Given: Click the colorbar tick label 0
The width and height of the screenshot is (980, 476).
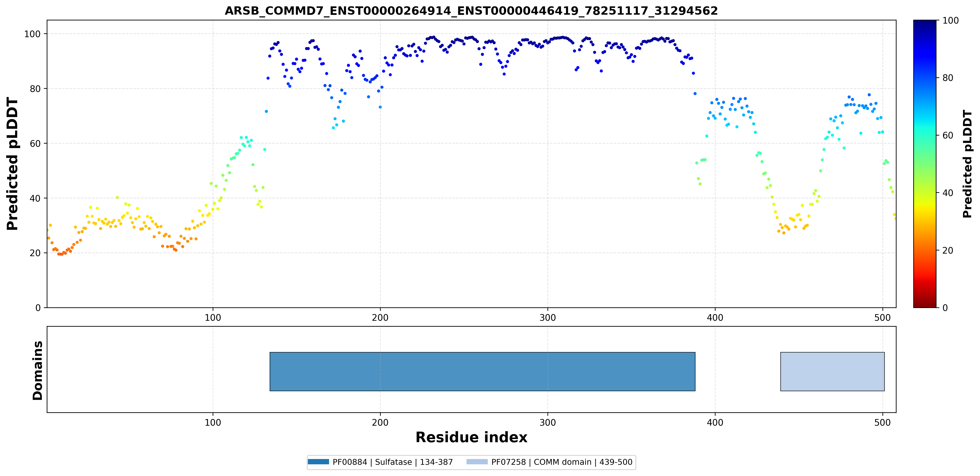Looking at the screenshot, I should [945, 307].
